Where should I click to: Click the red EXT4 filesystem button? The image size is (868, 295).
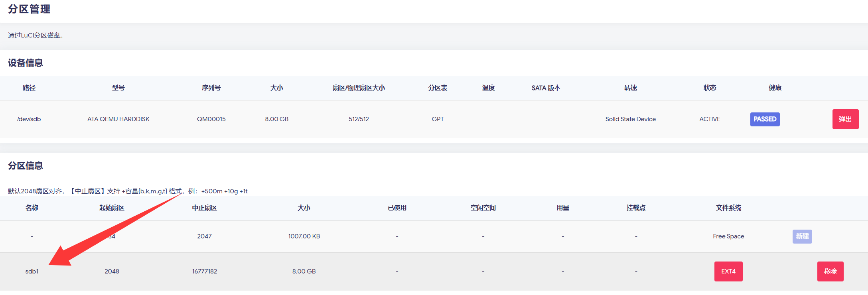click(728, 271)
